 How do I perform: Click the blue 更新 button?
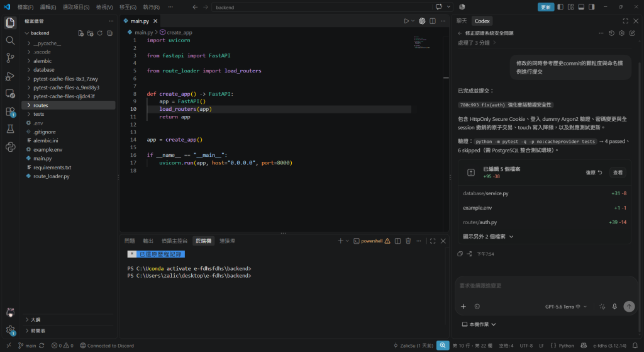(x=545, y=7)
